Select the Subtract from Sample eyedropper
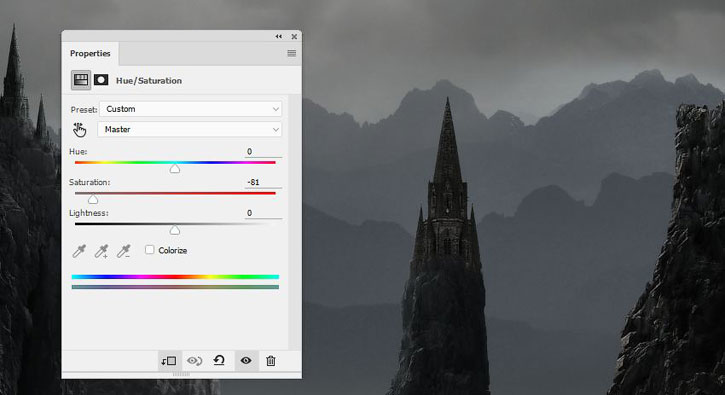Image resolution: width=725 pixels, height=395 pixels. pos(123,251)
